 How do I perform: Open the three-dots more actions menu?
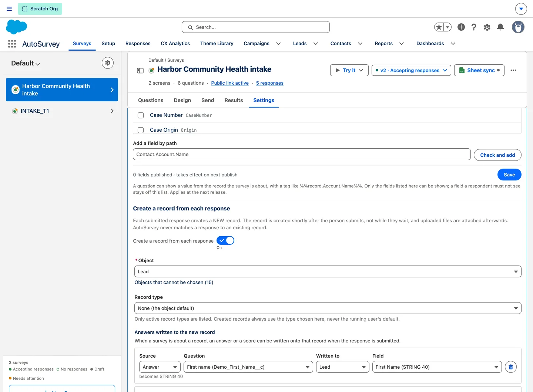tap(513, 70)
